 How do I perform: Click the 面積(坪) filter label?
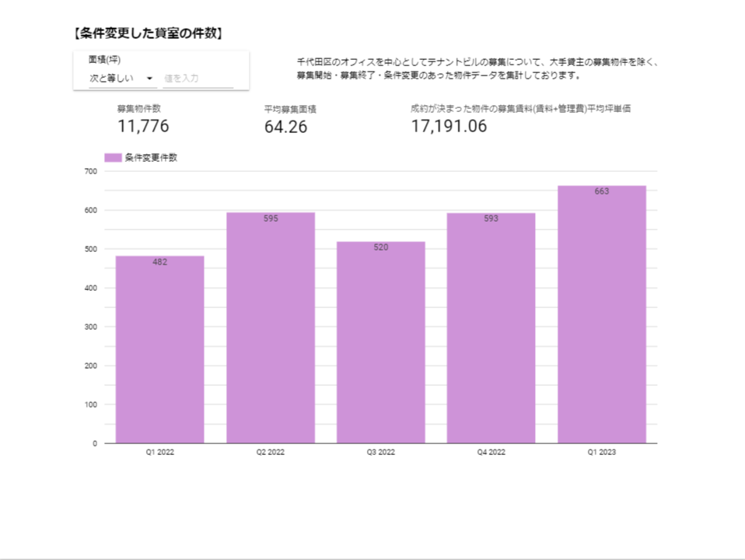(104, 60)
